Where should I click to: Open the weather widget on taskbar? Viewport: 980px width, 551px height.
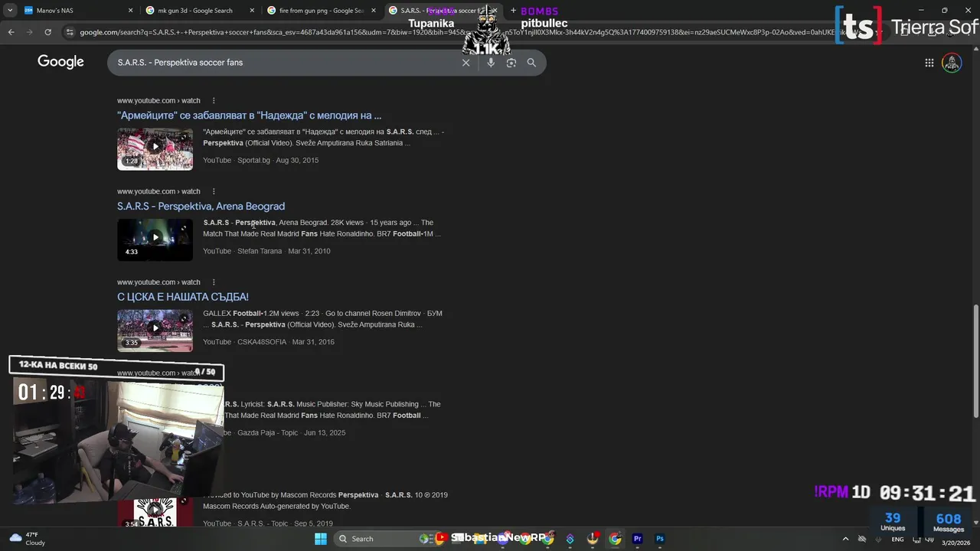pyautogui.click(x=27, y=539)
